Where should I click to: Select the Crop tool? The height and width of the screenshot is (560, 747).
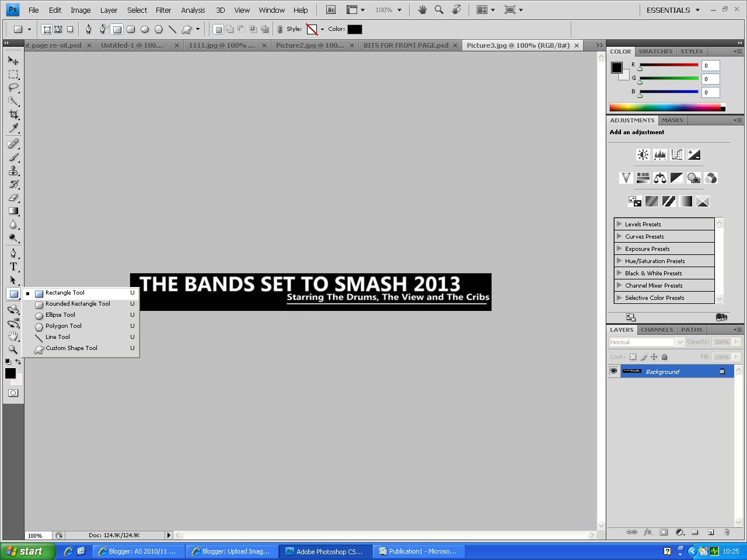[x=13, y=115]
